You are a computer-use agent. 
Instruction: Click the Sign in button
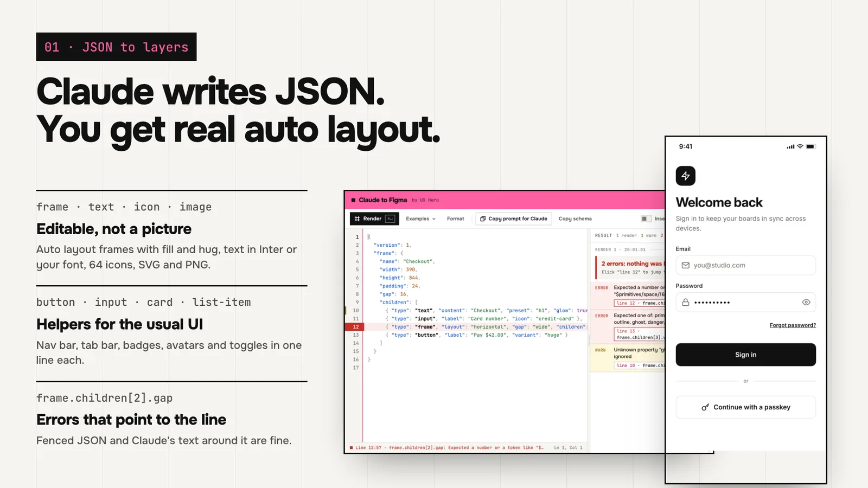point(746,355)
